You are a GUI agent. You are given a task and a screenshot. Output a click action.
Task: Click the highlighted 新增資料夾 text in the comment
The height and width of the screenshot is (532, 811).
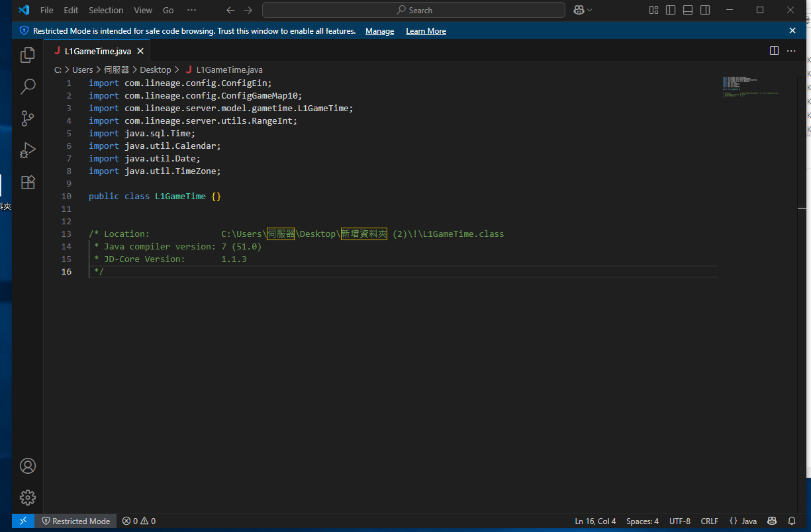pyautogui.click(x=364, y=234)
